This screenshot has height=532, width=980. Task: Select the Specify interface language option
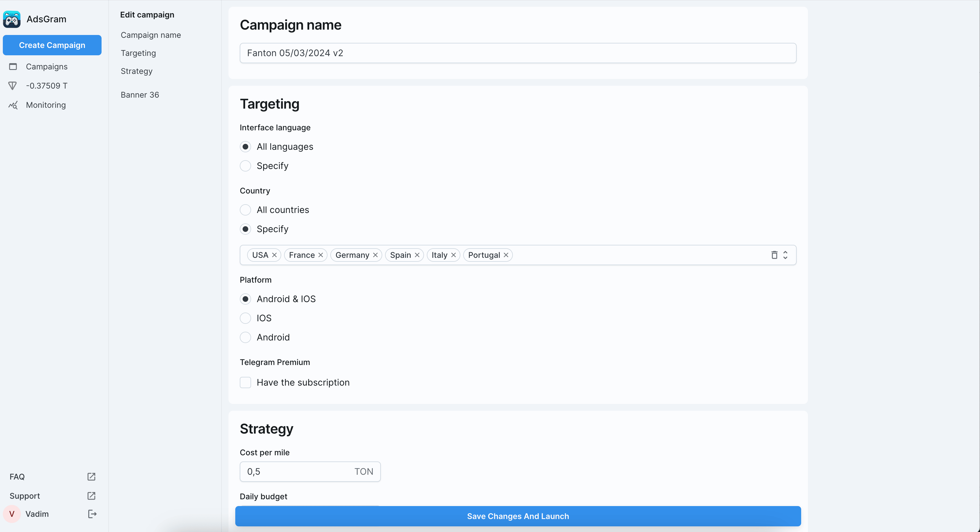(x=245, y=166)
